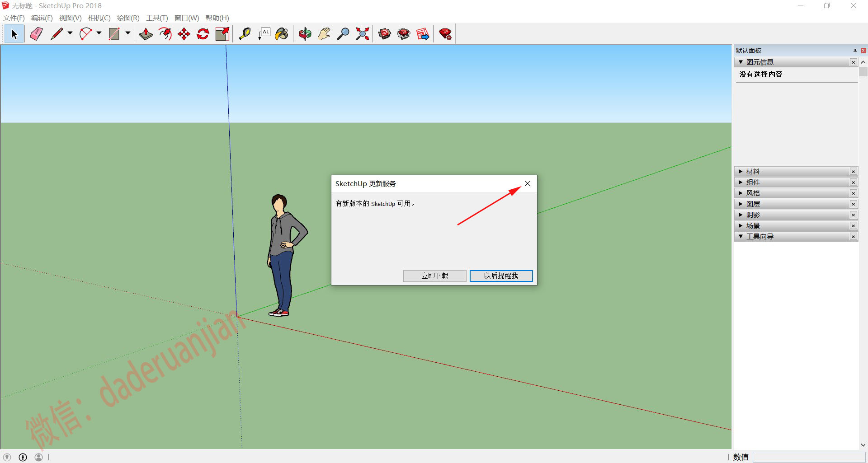Select the Line pencil tool
Viewport: 868px width, 463px height.
click(57, 34)
